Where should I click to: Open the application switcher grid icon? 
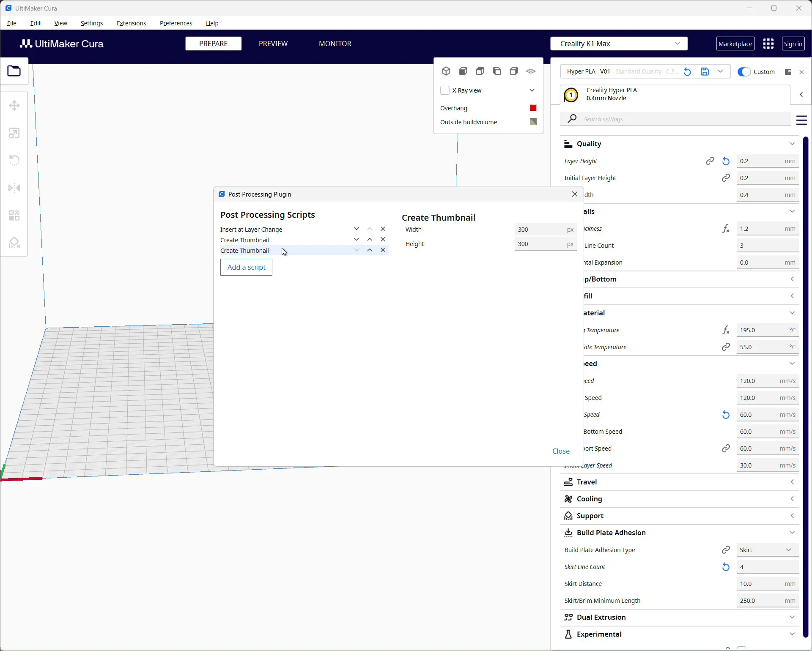click(x=768, y=44)
